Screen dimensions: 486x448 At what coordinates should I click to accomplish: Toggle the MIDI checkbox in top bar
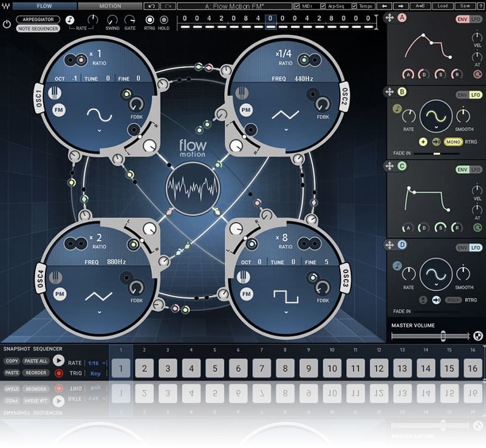click(x=297, y=6)
